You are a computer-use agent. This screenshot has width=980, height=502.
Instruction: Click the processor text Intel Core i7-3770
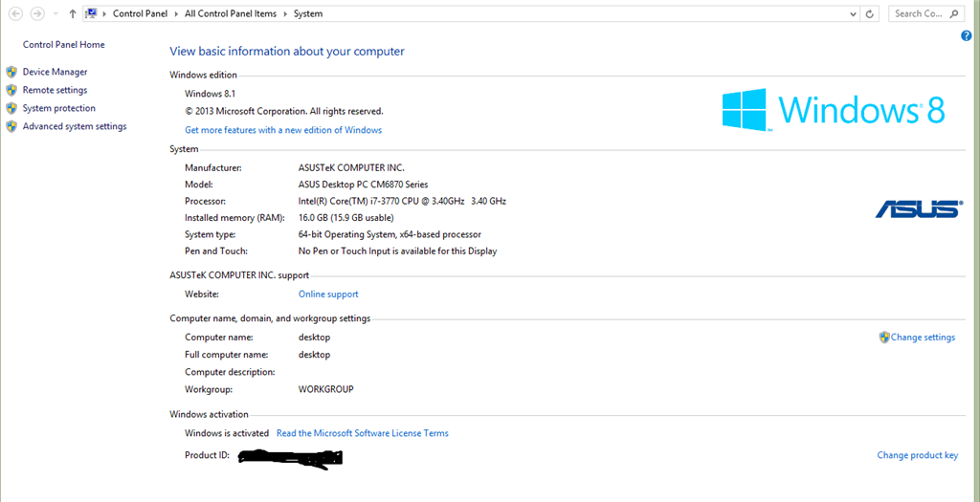tap(403, 201)
